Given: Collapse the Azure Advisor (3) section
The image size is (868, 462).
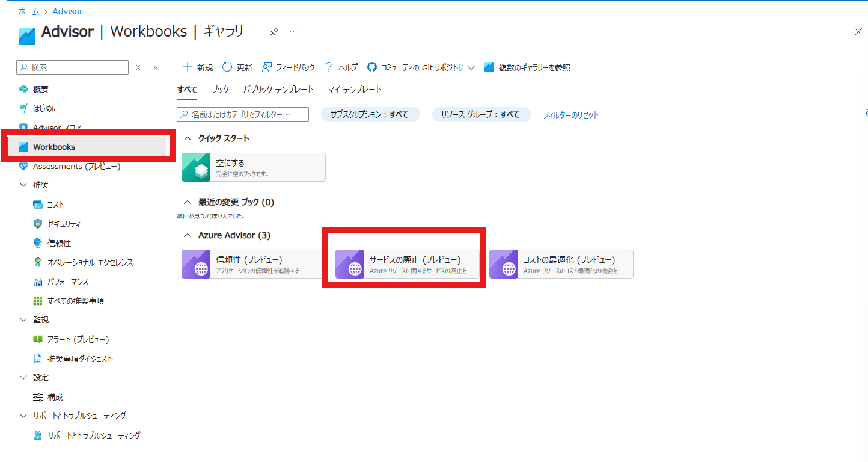Looking at the screenshot, I should point(187,235).
